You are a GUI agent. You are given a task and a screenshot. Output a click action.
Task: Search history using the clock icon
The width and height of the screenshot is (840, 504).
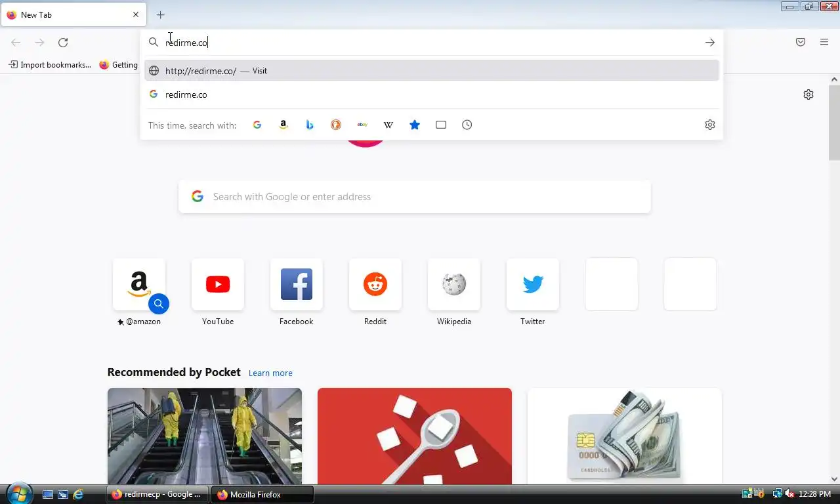[x=467, y=125]
